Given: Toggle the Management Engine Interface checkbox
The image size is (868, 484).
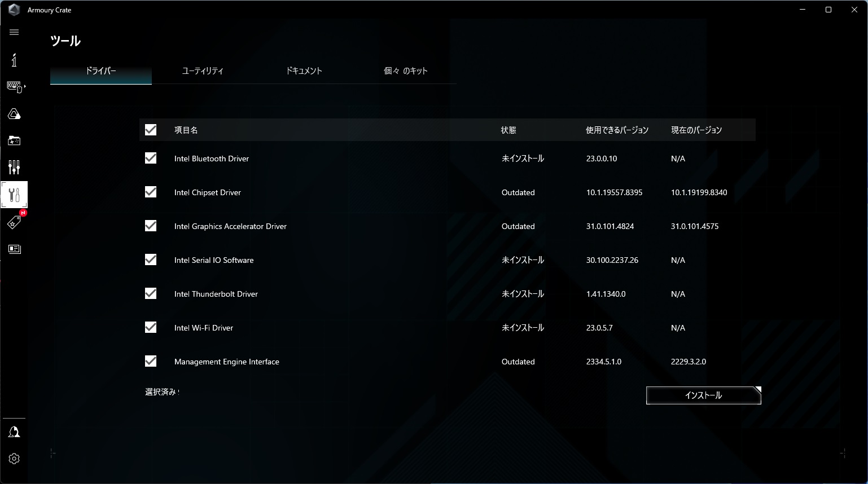Looking at the screenshot, I should 151,361.
